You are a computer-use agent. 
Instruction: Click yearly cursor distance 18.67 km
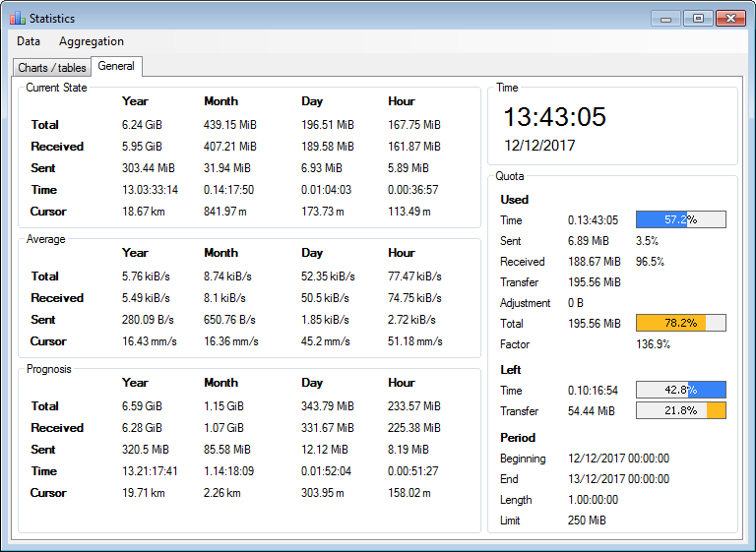click(x=143, y=212)
